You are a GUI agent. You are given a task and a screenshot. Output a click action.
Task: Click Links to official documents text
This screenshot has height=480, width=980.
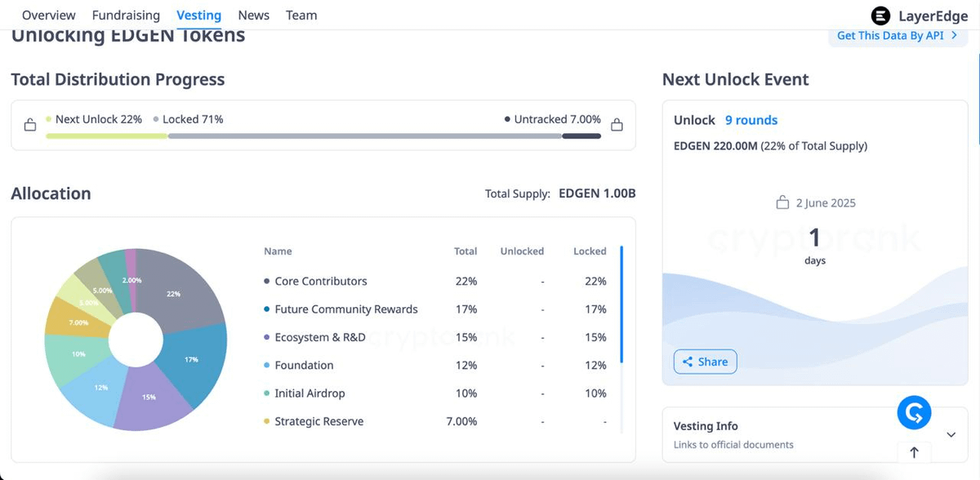pos(733,445)
